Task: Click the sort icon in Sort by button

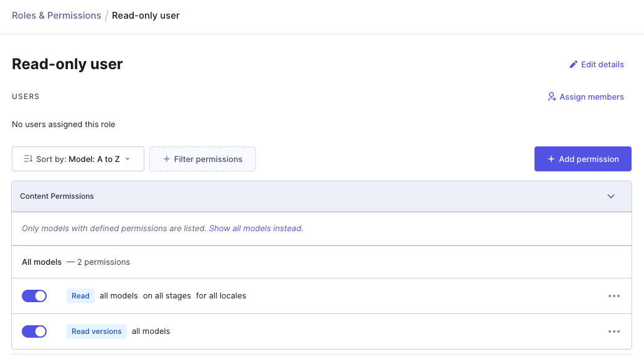Action: 28,159
